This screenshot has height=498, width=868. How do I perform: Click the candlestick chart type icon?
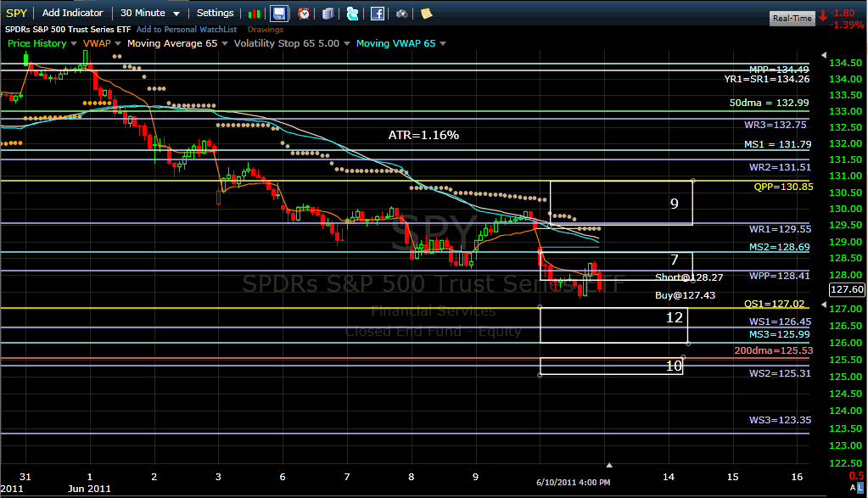tap(255, 13)
